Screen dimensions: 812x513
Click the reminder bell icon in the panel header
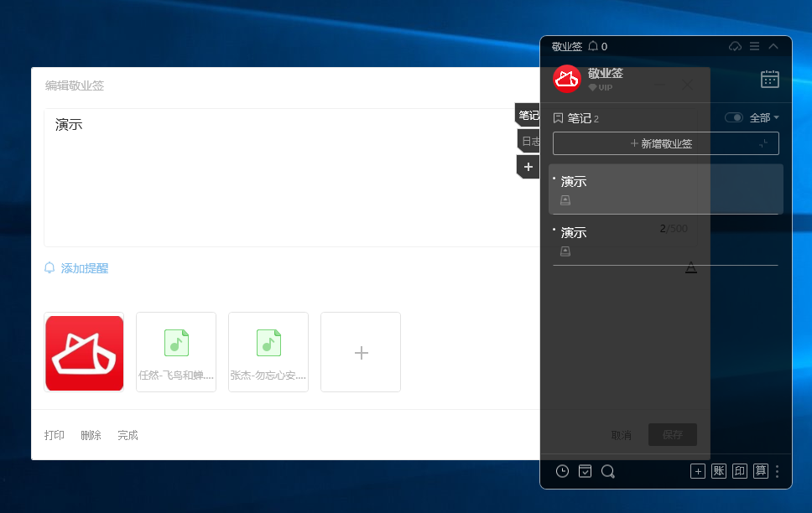click(x=593, y=46)
